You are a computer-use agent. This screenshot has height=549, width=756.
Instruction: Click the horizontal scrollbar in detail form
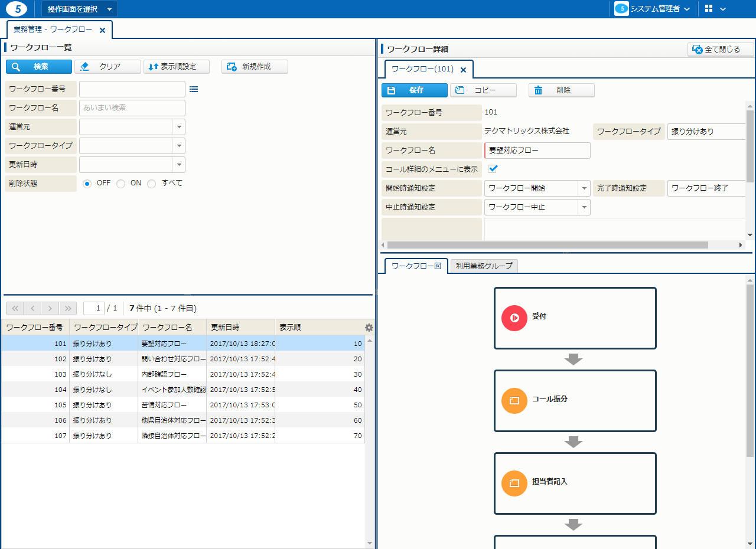(547, 245)
